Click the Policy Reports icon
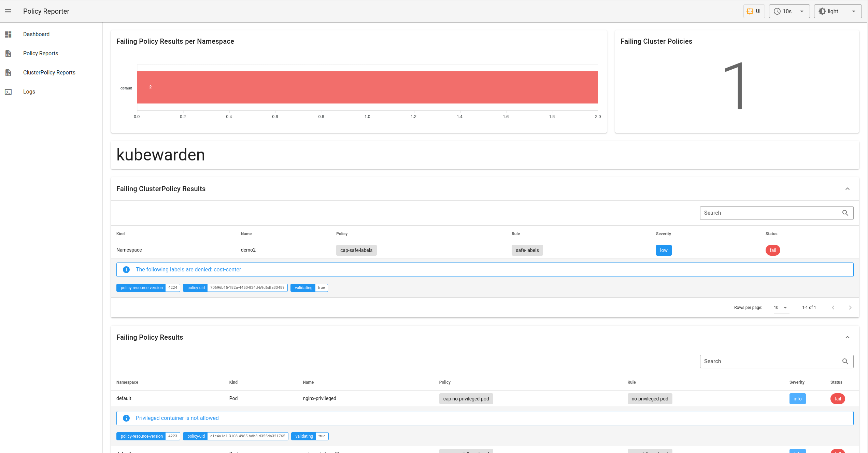The image size is (868, 453). 9,53
